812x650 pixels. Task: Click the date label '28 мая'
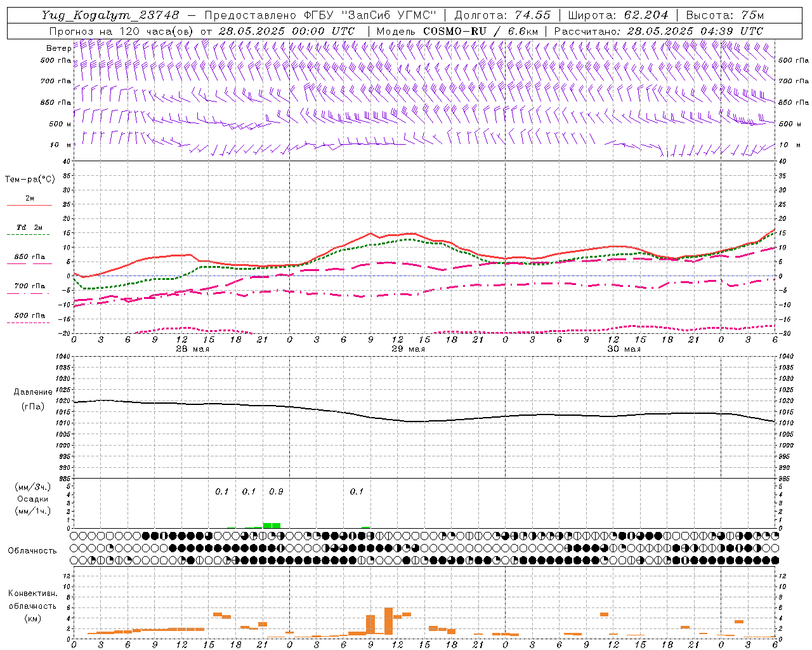click(193, 349)
